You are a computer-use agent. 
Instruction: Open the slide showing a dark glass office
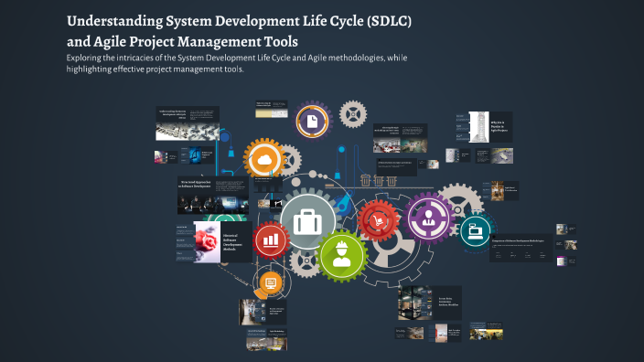point(430,303)
